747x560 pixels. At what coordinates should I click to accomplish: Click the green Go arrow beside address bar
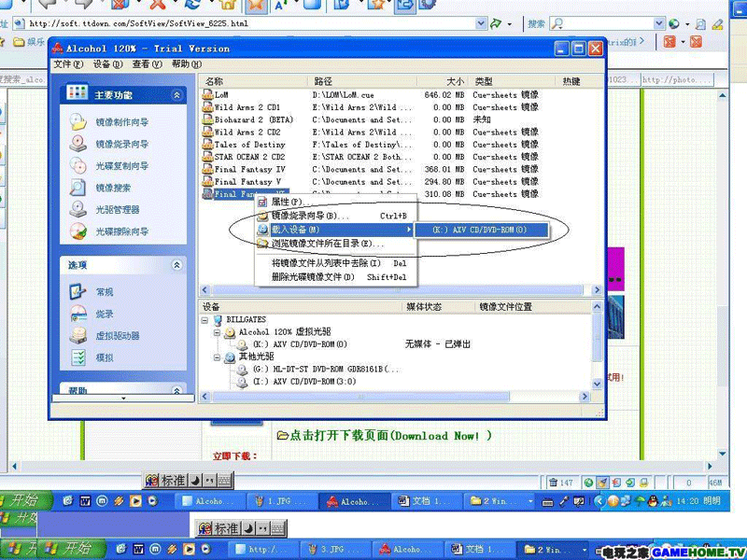pos(496,23)
